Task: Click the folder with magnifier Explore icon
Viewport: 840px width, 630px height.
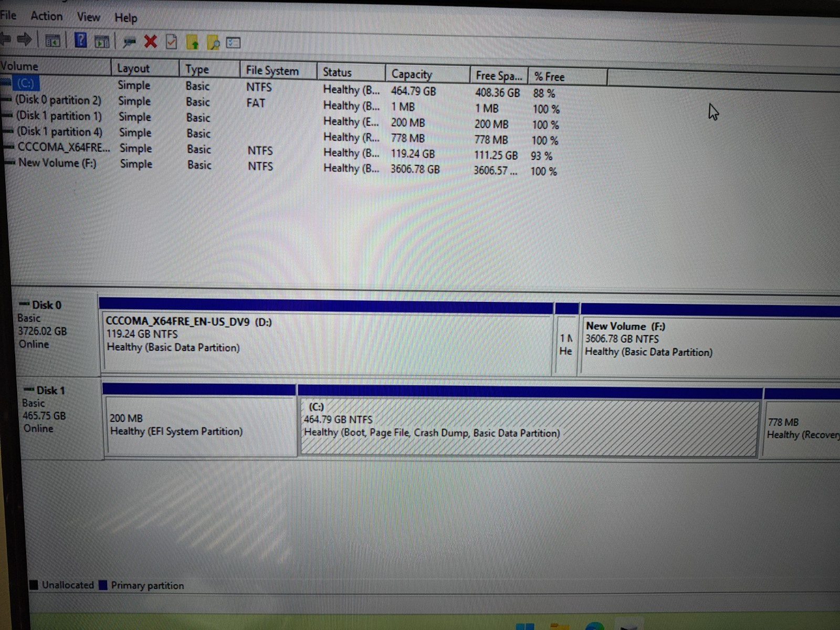Action: pos(213,43)
